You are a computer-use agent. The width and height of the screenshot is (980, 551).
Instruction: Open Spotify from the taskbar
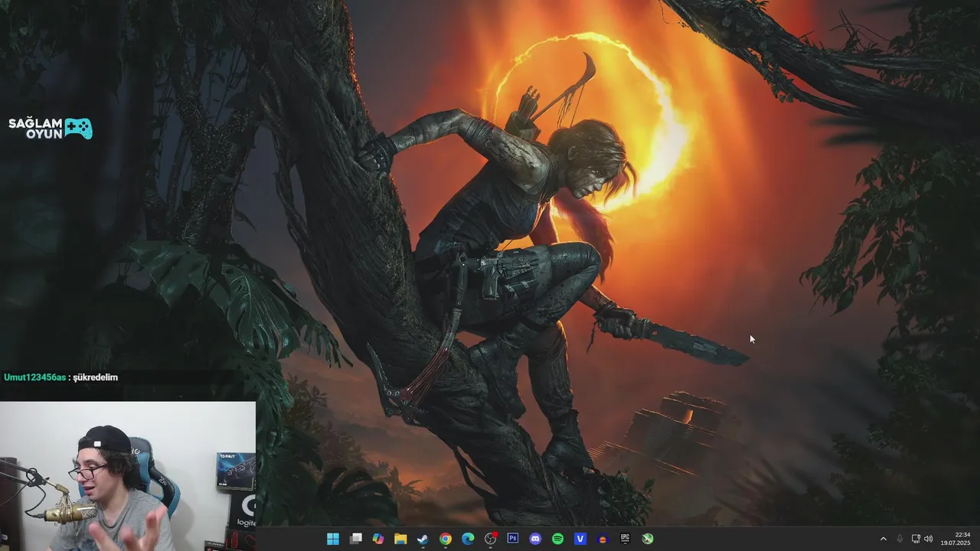(x=557, y=539)
